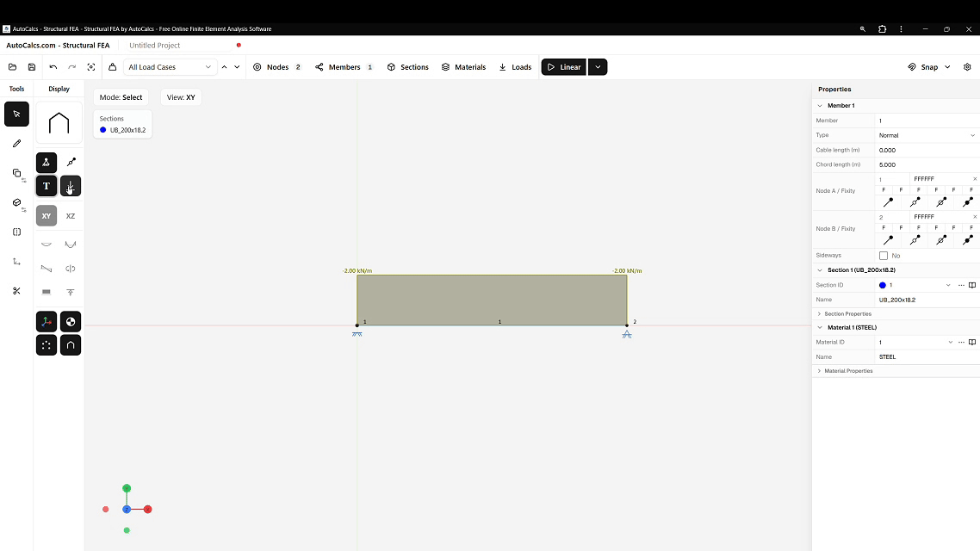Click the scissors cut tool
Screen dimensions: 980x551
[16, 291]
